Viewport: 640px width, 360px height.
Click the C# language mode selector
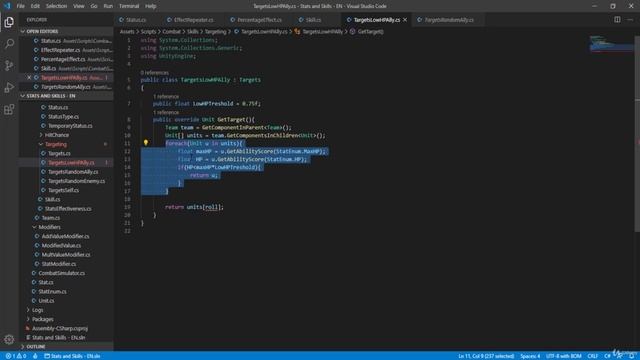tap(607, 356)
